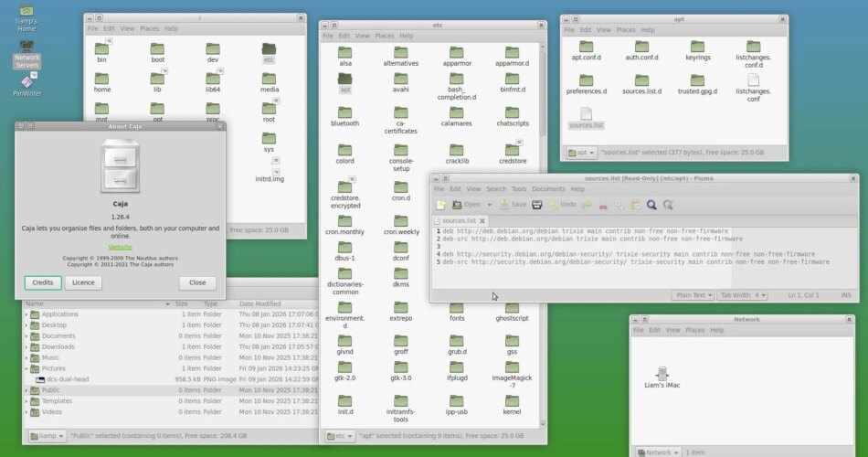The width and height of the screenshot is (868, 457).
Task: Click the Print icon in Pluma toolbar
Action: (537, 205)
